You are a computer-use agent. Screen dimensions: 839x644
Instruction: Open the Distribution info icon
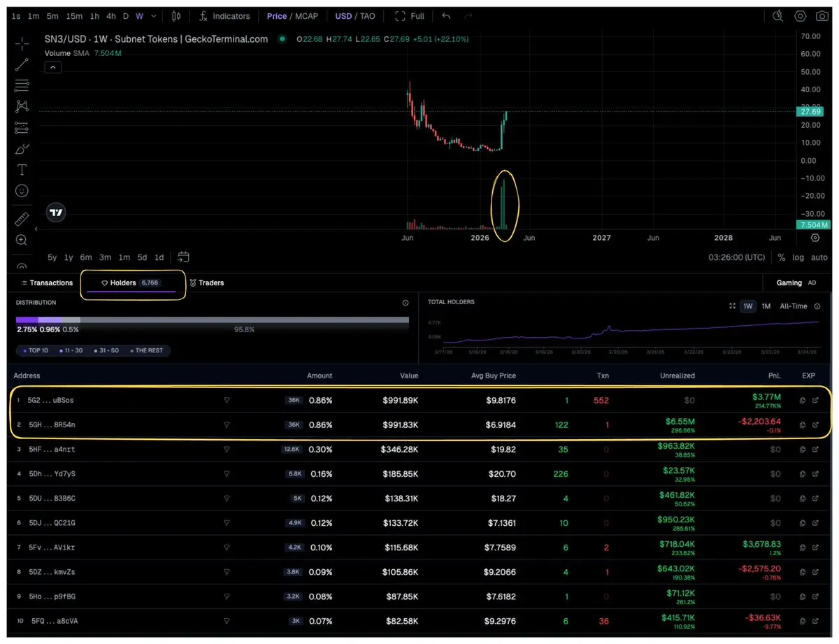coord(406,303)
